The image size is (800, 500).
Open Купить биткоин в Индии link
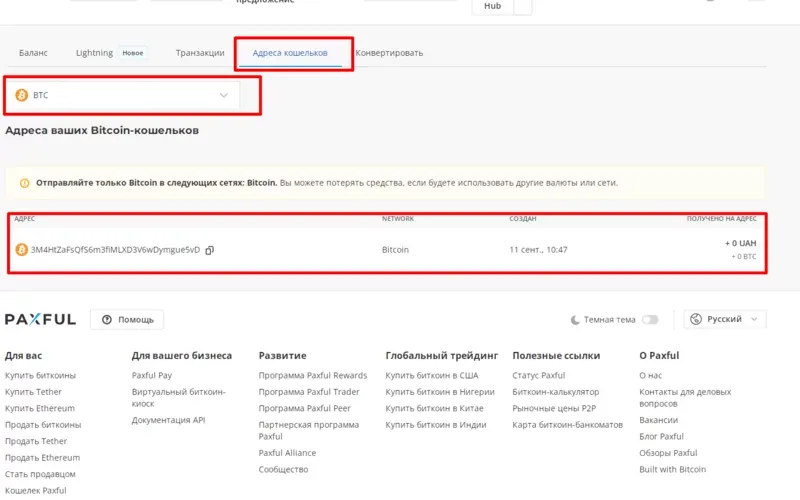coord(436,424)
